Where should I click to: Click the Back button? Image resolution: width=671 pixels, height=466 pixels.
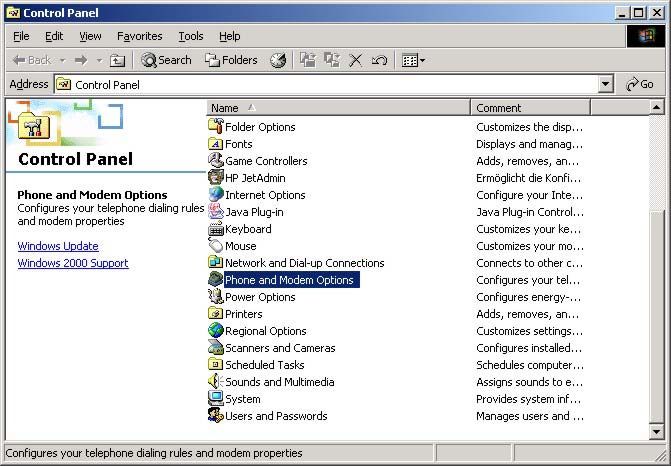tap(32, 60)
